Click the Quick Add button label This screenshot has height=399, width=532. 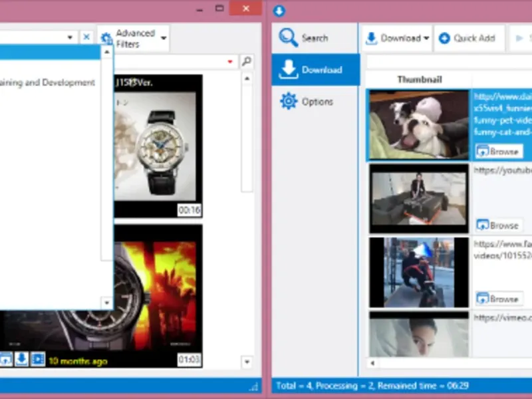pyautogui.click(x=474, y=38)
